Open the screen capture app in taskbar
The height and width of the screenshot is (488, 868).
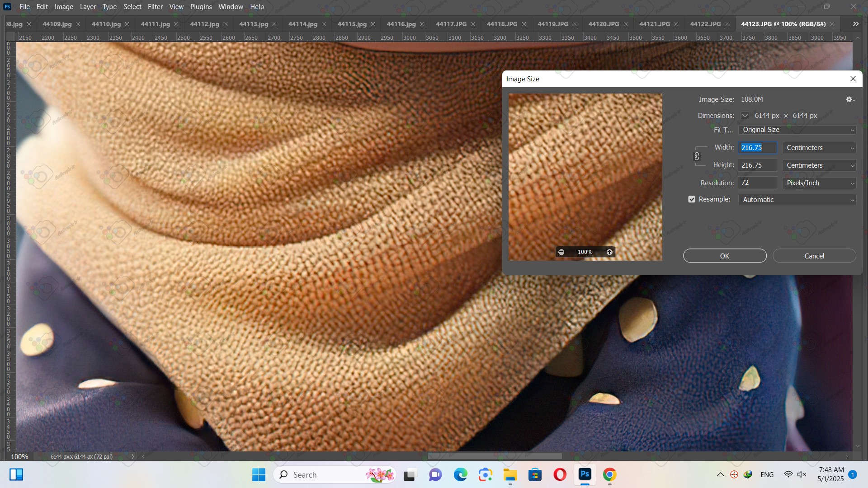click(485, 474)
